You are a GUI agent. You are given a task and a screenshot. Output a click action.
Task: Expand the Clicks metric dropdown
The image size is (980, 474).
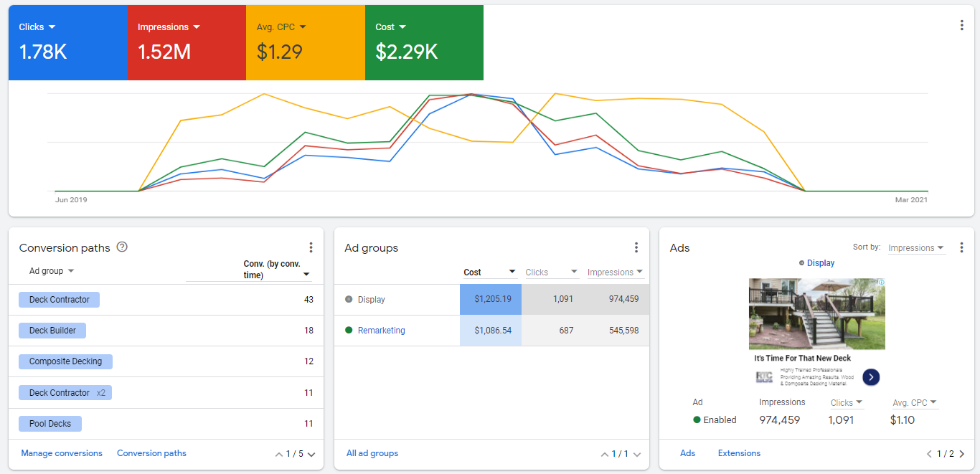[52, 27]
